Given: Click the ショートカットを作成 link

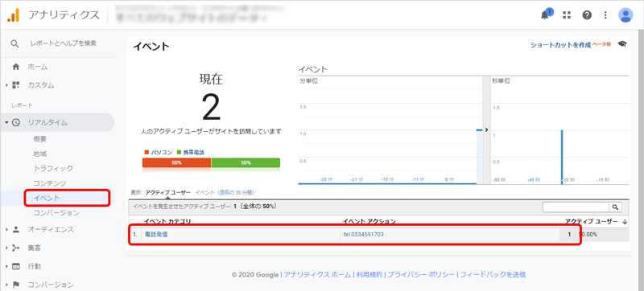Looking at the screenshot, I should tap(560, 45).
